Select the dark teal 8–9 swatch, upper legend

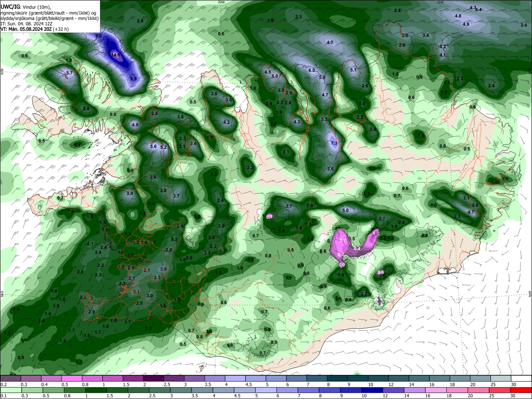tap(337, 379)
